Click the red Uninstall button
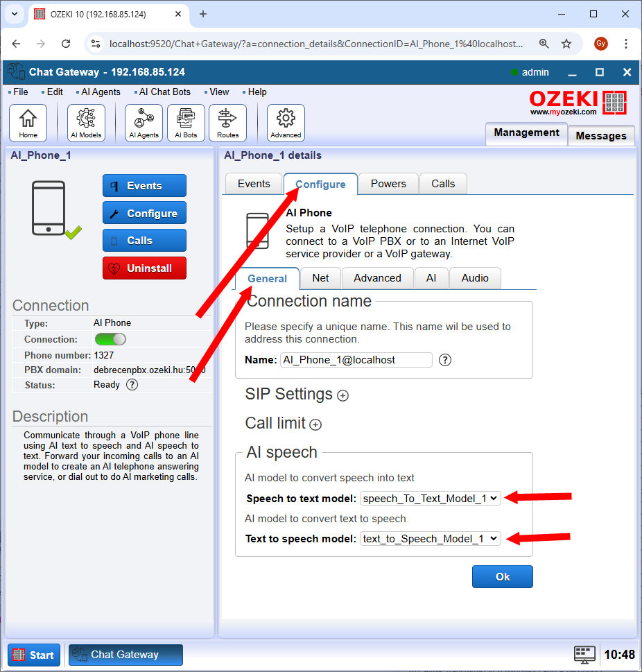 pyautogui.click(x=144, y=268)
